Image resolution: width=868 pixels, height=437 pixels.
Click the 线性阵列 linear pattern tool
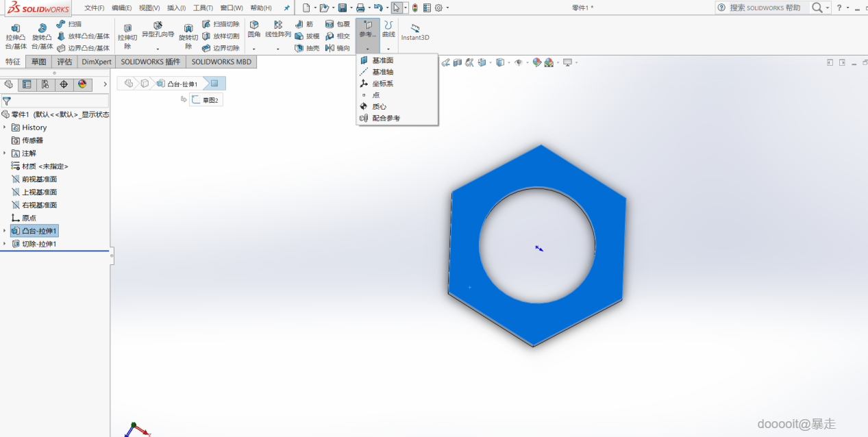pos(278,29)
